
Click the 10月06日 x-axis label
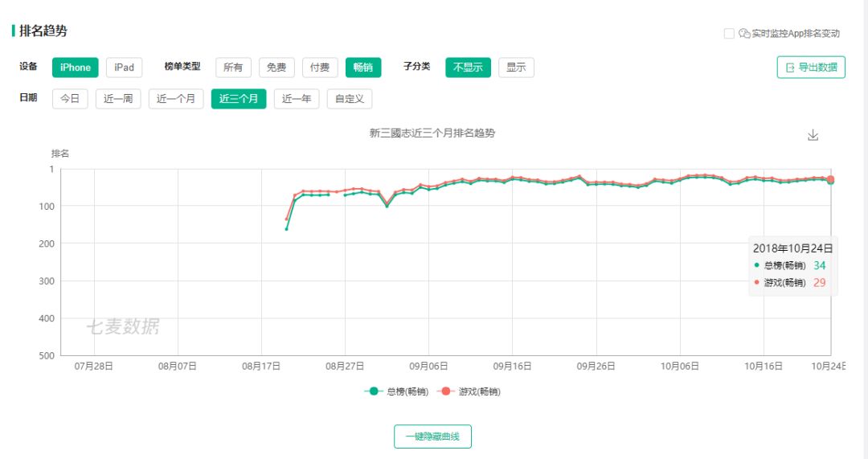pyautogui.click(x=679, y=366)
